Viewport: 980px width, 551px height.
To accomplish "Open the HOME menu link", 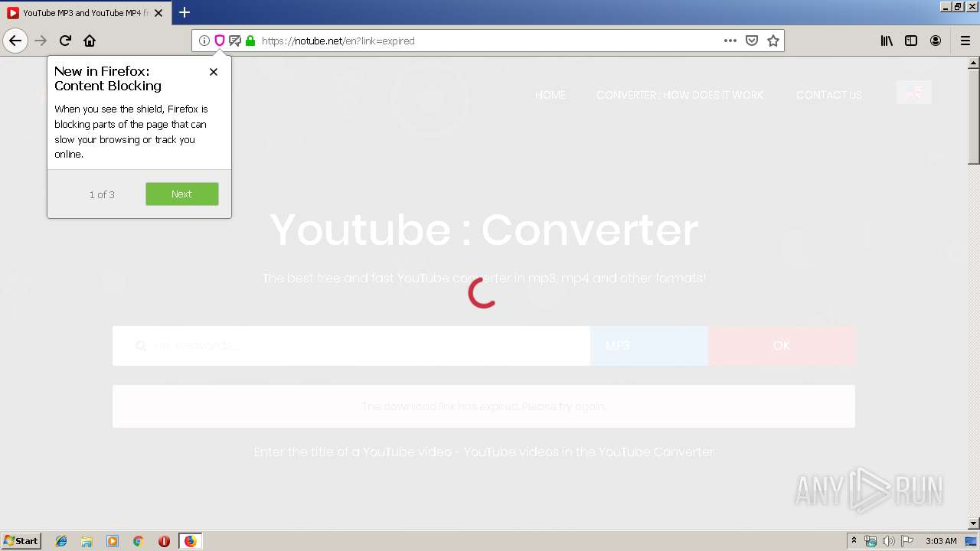I will pyautogui.click(x=550, y=95).
